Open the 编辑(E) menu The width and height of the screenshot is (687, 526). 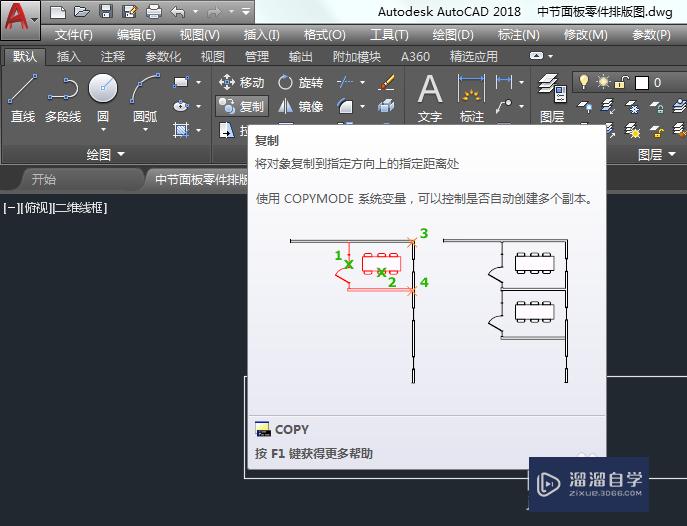(136, 35)
